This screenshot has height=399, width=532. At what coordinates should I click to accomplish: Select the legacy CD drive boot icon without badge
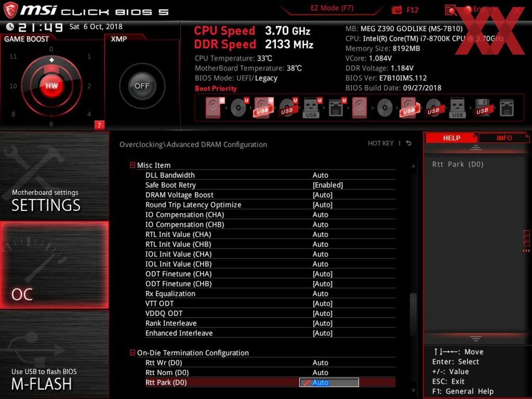pos(385,108)
